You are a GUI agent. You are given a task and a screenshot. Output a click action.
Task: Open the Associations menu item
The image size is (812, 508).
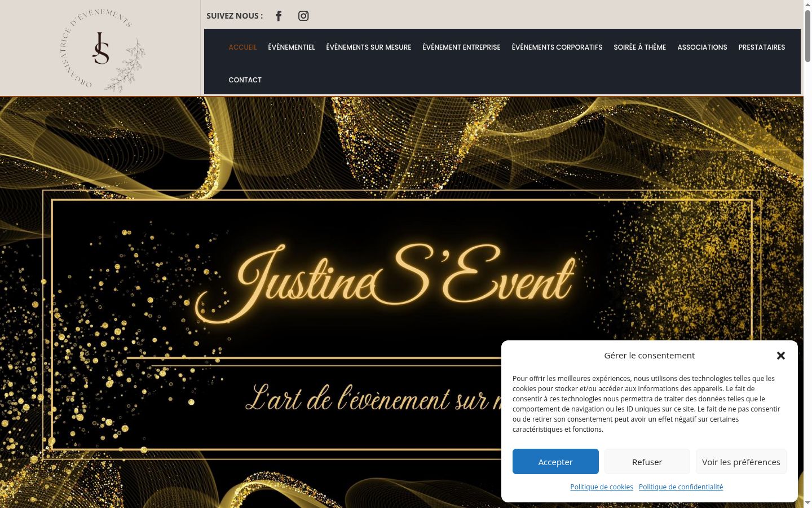click(702, 47)
